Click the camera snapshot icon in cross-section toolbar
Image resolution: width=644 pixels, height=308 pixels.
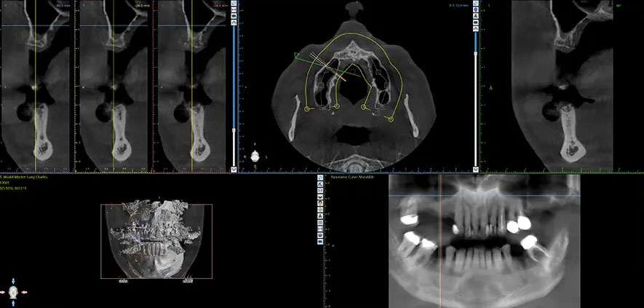click(x=234, y=16)
